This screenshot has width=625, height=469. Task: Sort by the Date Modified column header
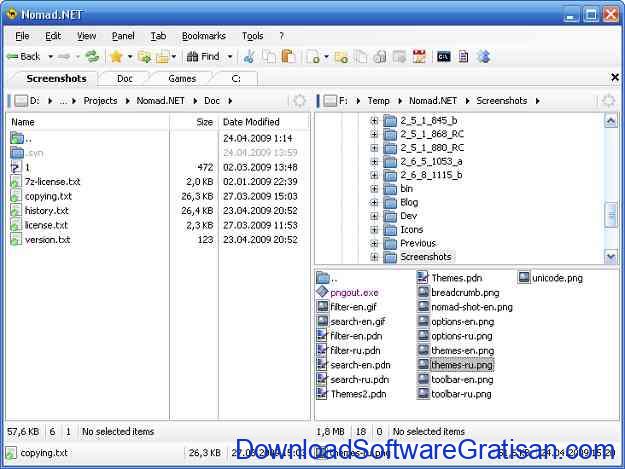[x=264, y=122]
